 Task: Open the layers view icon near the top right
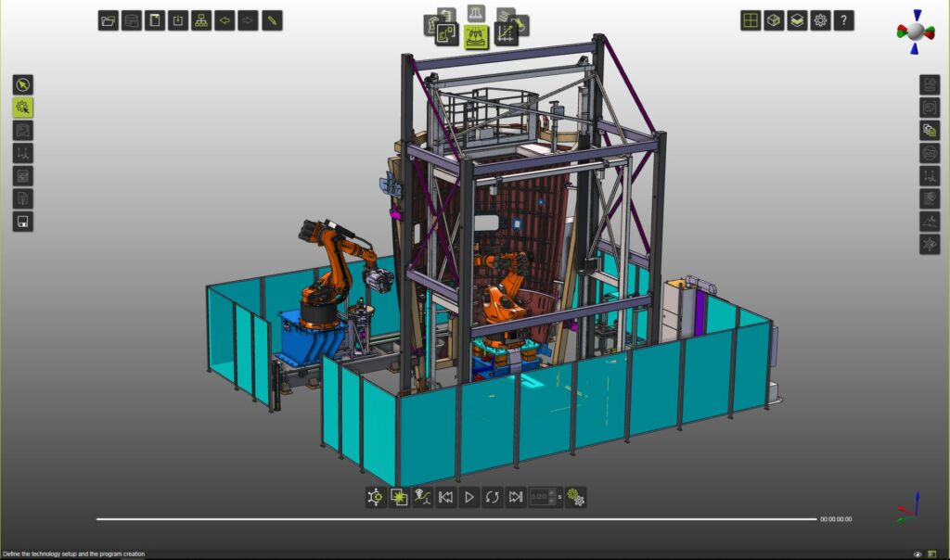click(x=796, y=20)
